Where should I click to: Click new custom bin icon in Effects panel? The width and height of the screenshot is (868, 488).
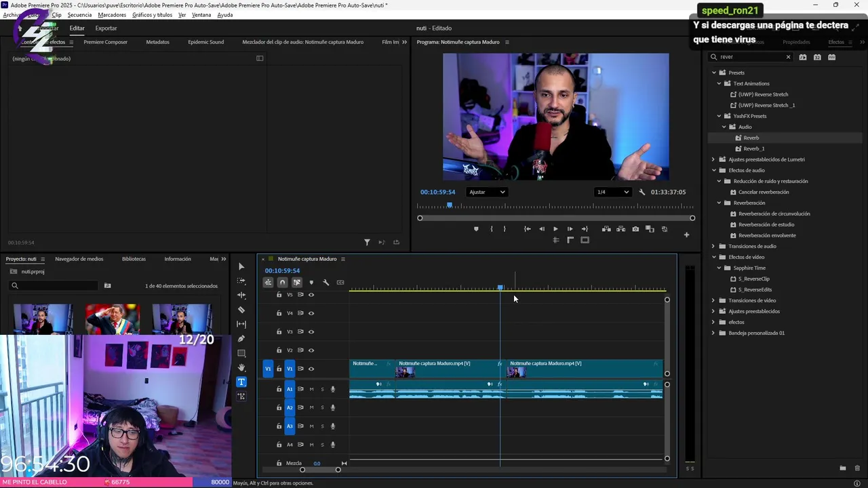tap(843, 468)
